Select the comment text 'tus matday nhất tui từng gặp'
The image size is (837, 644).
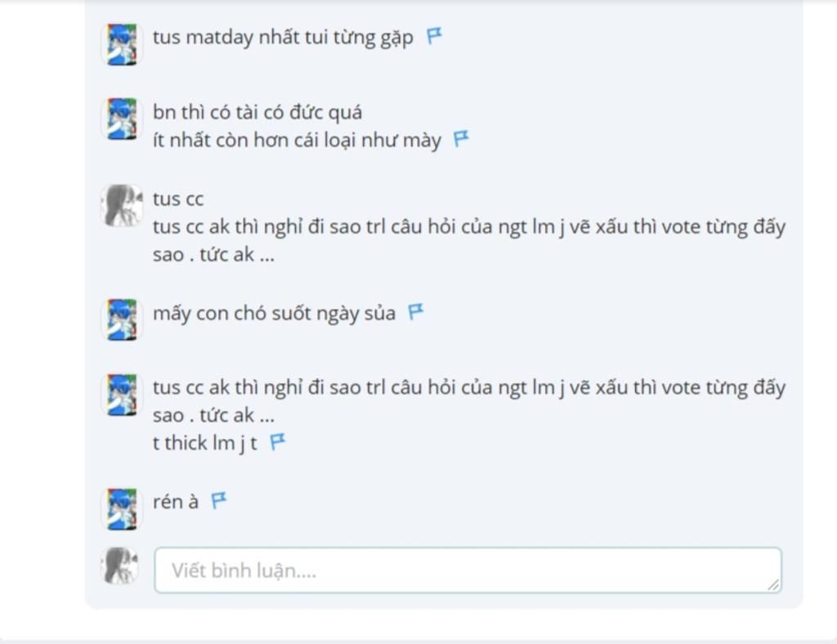(283, 38)
